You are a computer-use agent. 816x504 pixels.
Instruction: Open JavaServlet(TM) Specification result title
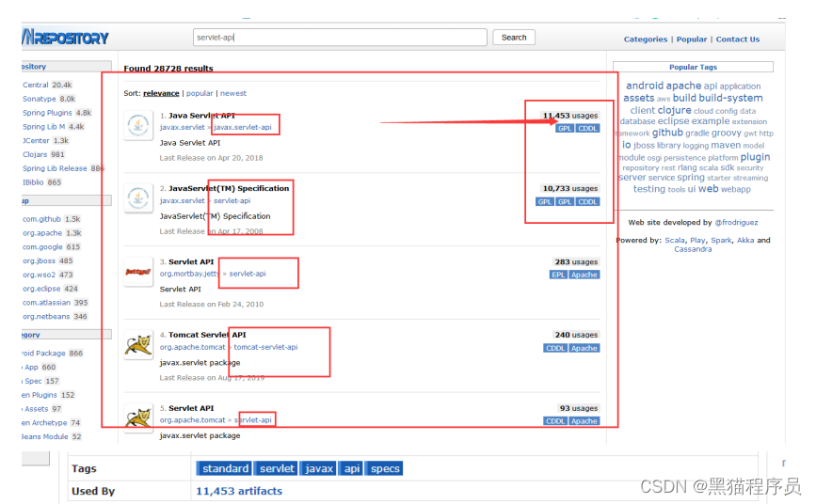click(229, 188)
